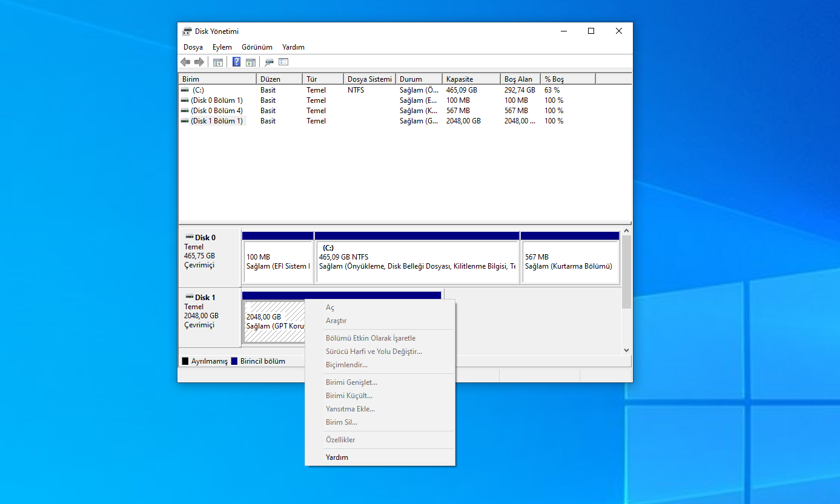This screenshot has height=504, width=840.
Task: Toggle the console tree pane icon
Action: [218, 62]
